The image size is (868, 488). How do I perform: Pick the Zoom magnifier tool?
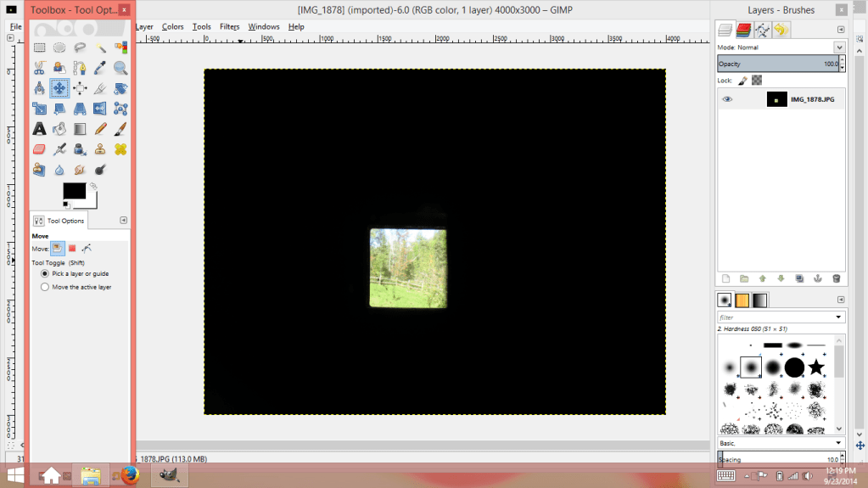click(120, 68)
